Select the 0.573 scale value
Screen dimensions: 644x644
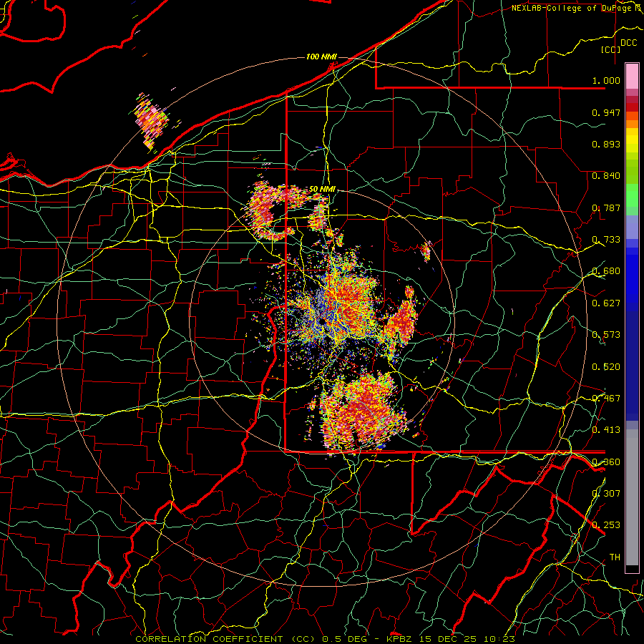(x=606, y=335)
